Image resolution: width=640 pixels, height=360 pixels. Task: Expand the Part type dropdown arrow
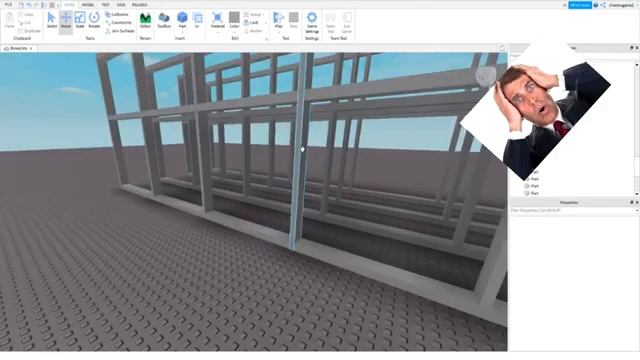182,32
